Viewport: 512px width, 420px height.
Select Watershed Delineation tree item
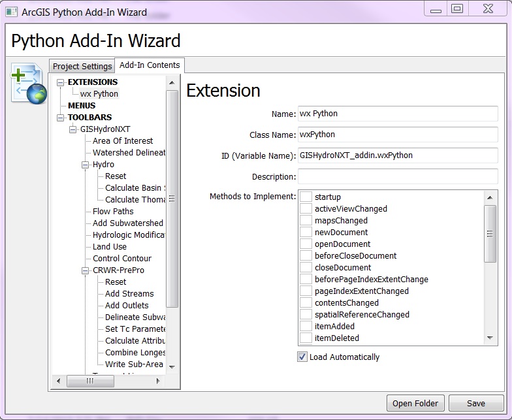[x=129, y=153]
